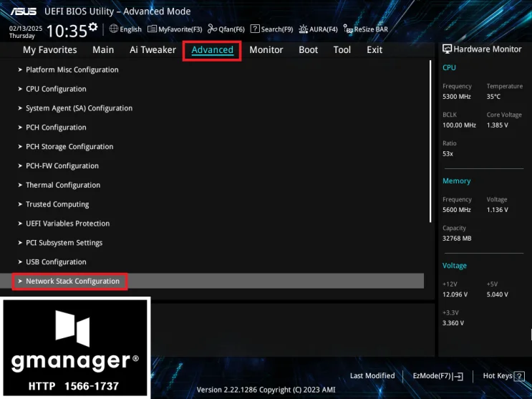Click the English language label
The height and width of the screenshot is (399, 532).
(130, 29)
